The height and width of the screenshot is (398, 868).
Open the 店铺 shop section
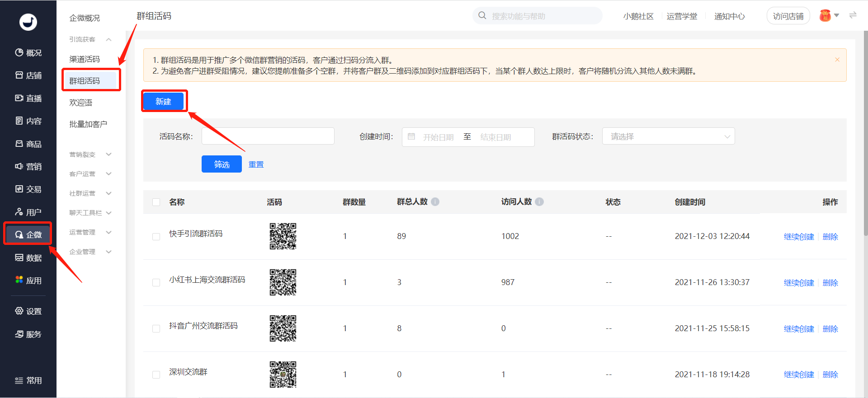pyautogui.click(x=28, y=75)
